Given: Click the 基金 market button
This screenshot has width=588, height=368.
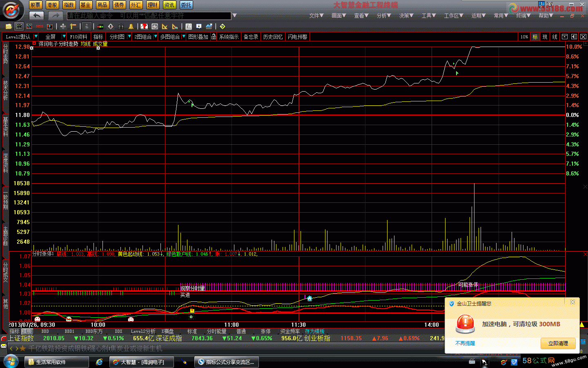Looking at the screenshot, I should [x=85, y=5].
